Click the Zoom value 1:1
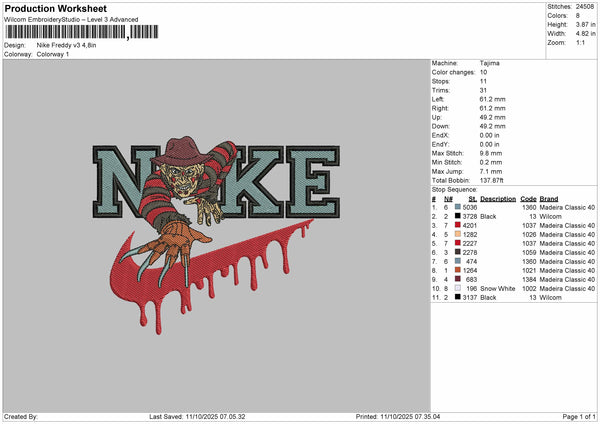 coord(580,42)
